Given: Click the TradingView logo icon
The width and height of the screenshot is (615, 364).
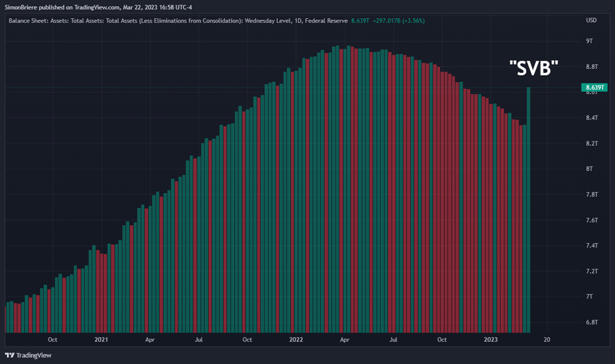Looking at the screenshot, I should tap(9, 355).
